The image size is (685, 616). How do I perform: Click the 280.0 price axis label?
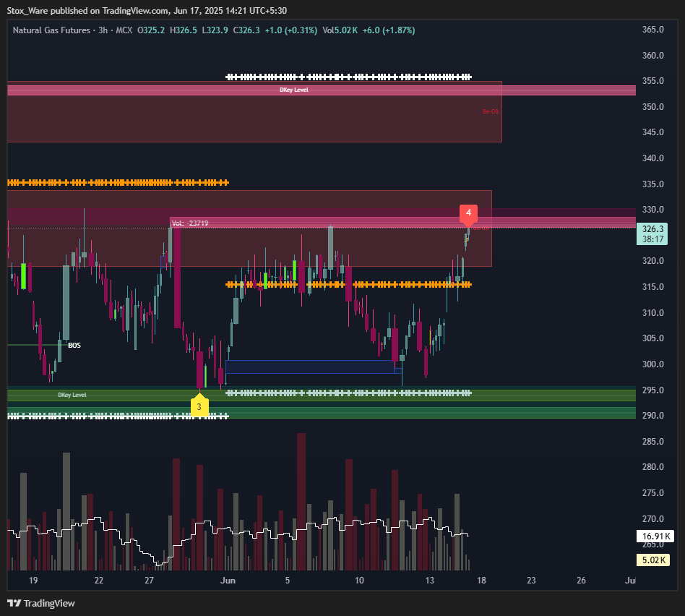652,467
